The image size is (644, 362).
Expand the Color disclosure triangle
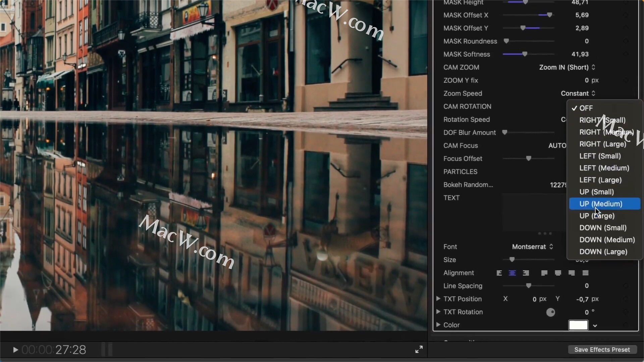tap(438, 325)
